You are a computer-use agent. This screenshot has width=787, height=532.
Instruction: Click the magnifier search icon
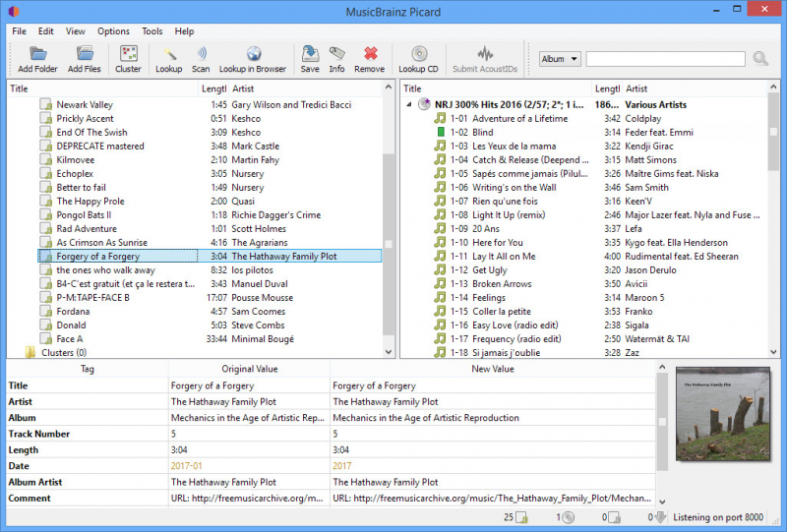click(x=760, y=59)
